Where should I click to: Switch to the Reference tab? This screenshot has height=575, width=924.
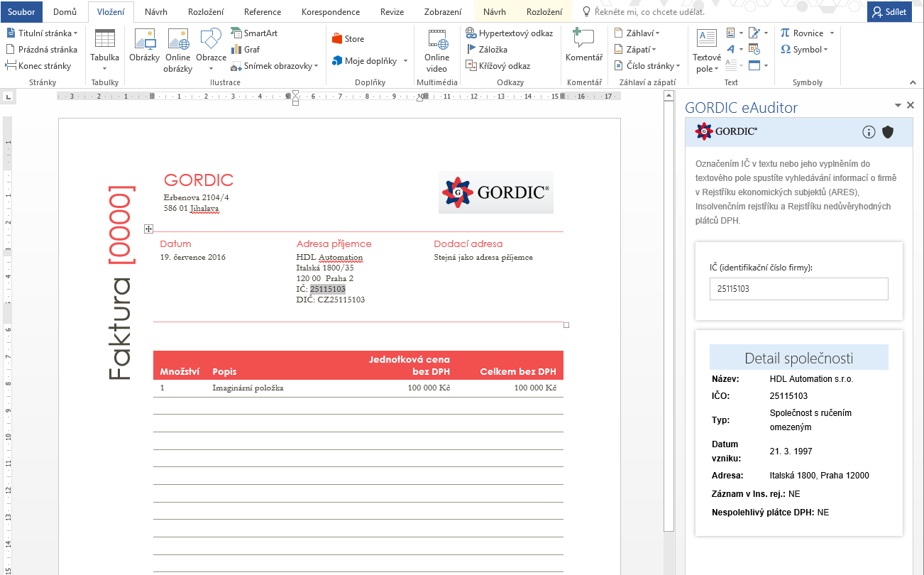pyautogui.click(x=263, y=12)
